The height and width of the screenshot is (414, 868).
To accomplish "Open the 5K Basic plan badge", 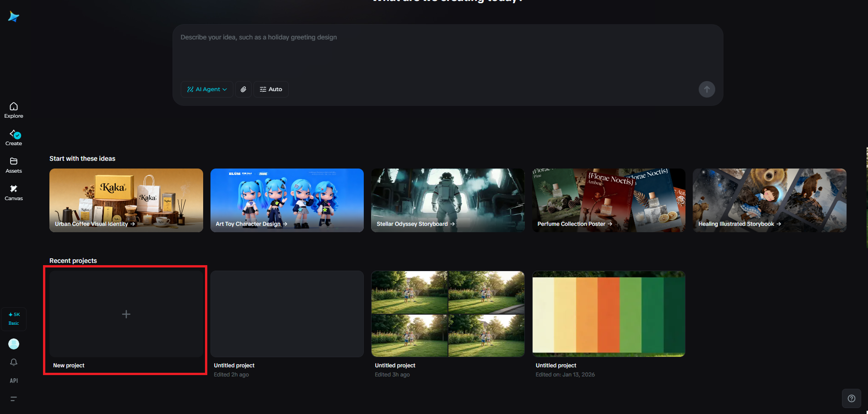I will [x=14, y=318].
